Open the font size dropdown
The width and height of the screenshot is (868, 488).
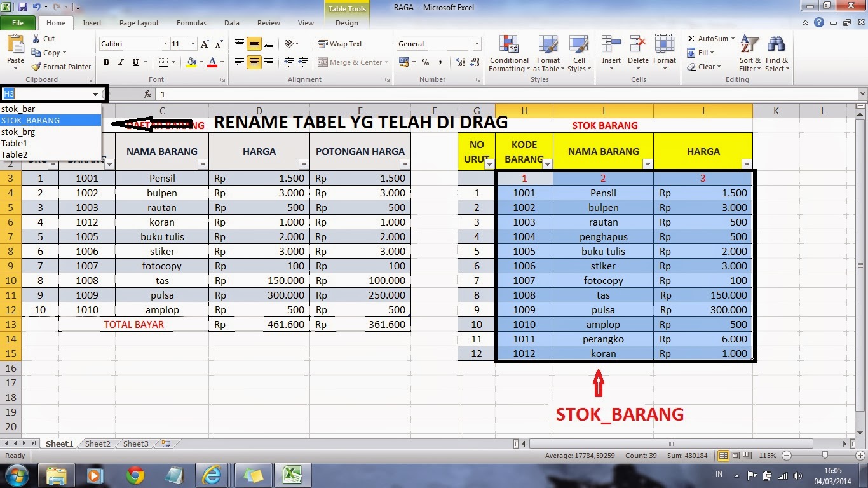tap(192, 44)
